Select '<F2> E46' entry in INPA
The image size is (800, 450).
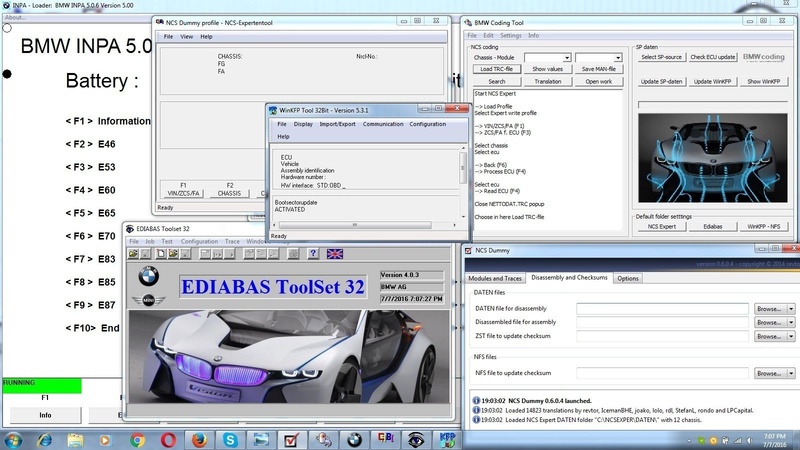[90, 144]
